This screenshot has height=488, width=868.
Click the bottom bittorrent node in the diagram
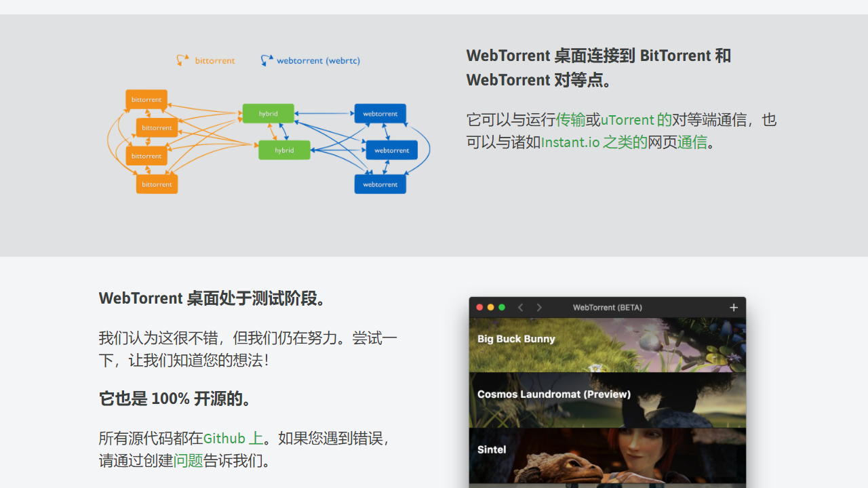coord(157,184)
